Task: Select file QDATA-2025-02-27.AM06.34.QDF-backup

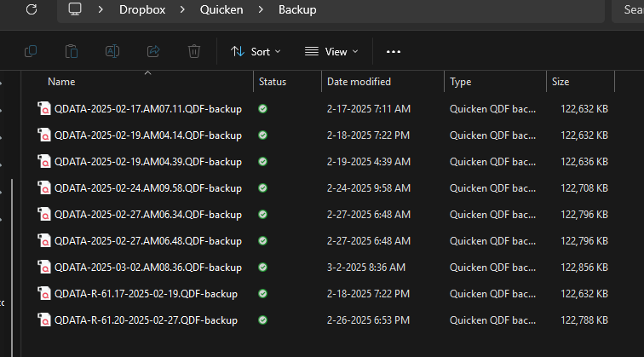Action: 148,215
